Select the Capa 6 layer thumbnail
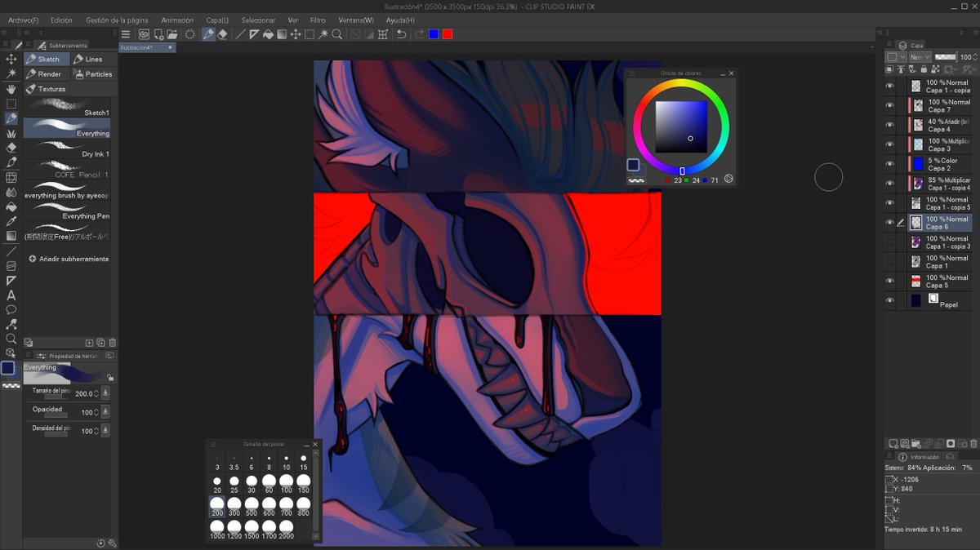The image size is (980, 550). [916, 222]
